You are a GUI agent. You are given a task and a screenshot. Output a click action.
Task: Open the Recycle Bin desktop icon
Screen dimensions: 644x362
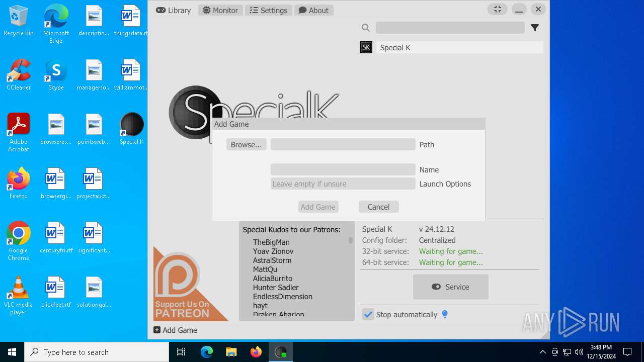(x=19, y=21)
